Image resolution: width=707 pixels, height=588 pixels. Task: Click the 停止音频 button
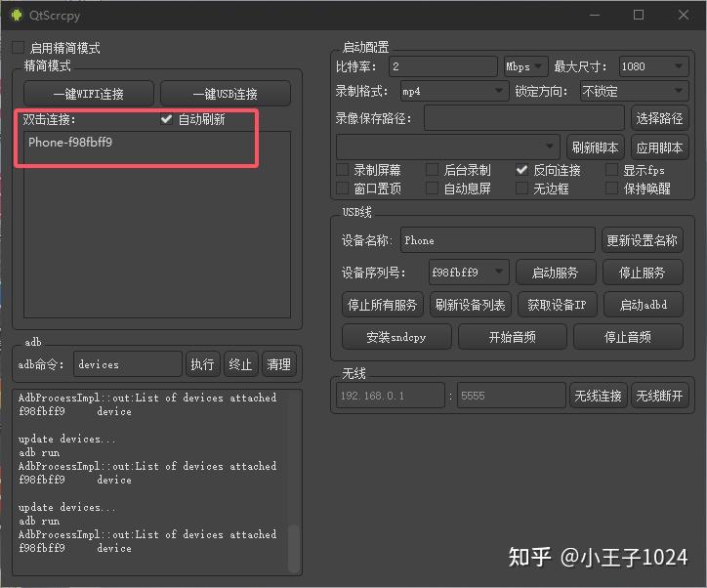pyautogui.click(x=628, y=337)
